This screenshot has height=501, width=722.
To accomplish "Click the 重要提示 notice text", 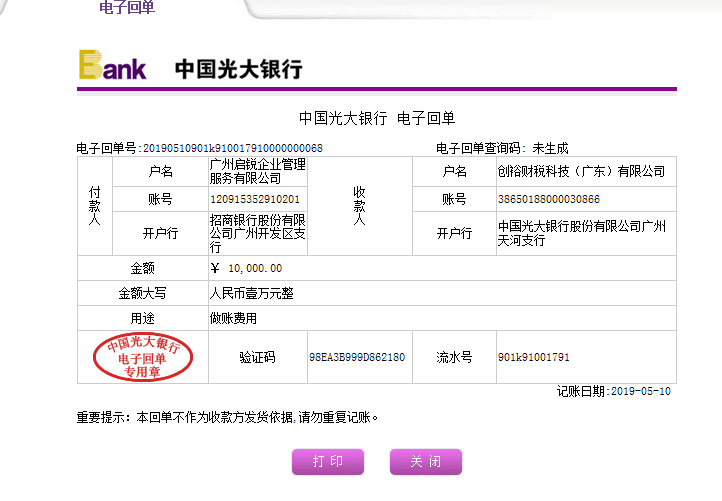I will pyautogui.click(x=227, y=418).
